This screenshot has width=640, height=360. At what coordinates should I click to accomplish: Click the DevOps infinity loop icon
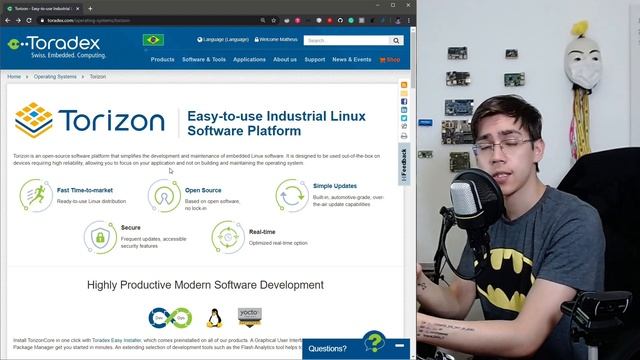point(170,318)
